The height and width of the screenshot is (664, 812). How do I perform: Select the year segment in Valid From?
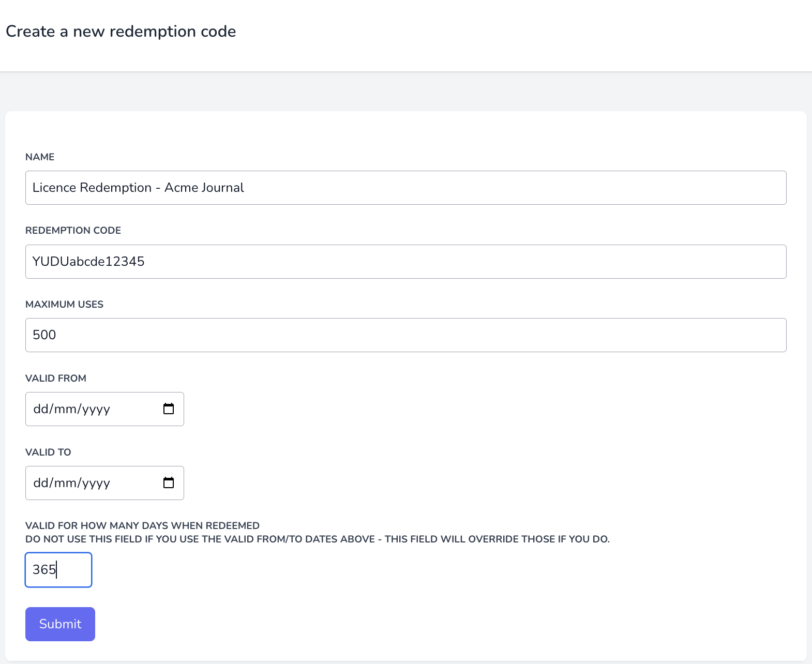pyautogui.click(x=96, y=409)
